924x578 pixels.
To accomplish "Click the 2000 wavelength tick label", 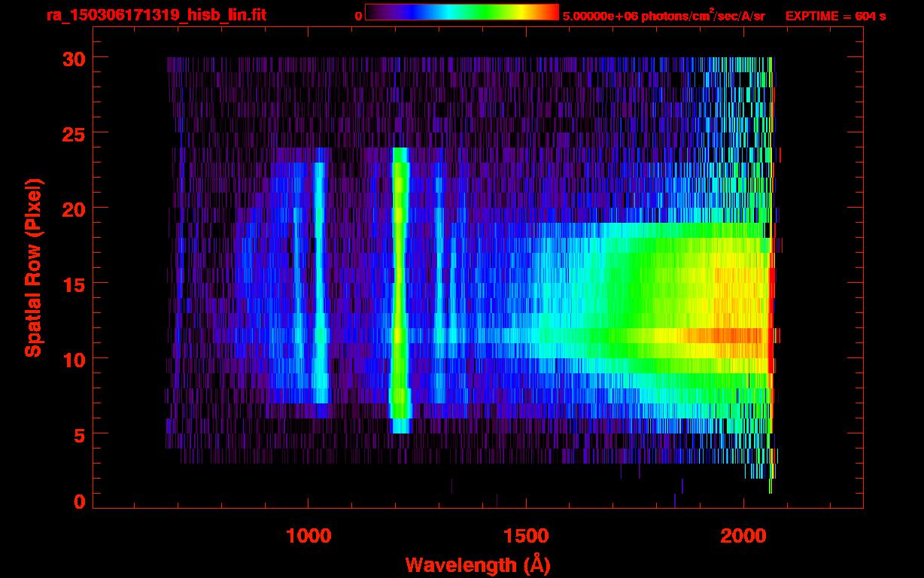I will [x=743, y=537].
